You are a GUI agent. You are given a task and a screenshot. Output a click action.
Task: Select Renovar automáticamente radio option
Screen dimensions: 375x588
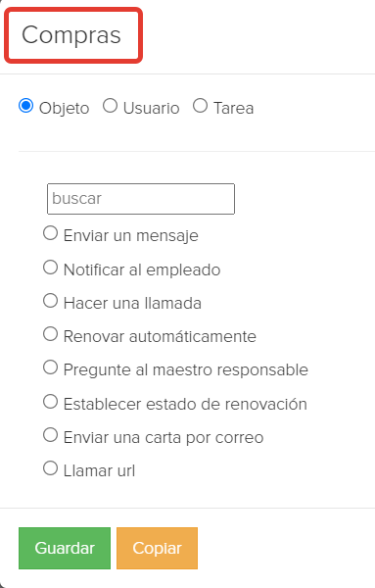click(50, 334)
